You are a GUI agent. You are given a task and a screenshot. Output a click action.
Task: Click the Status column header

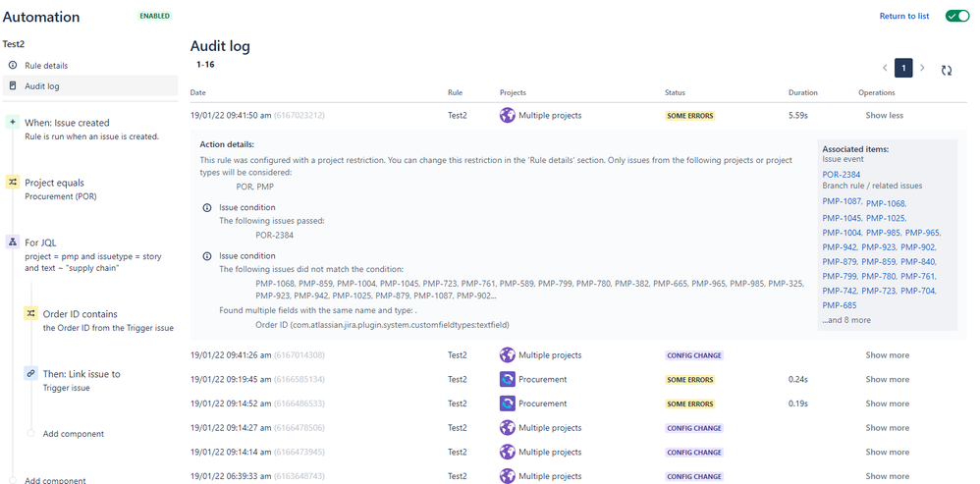coord(675,92)
